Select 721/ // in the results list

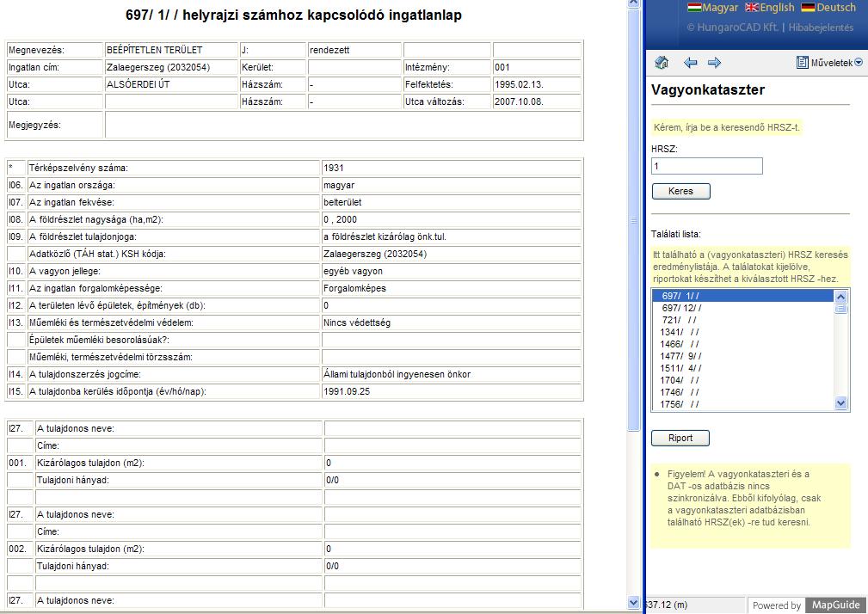743,320
